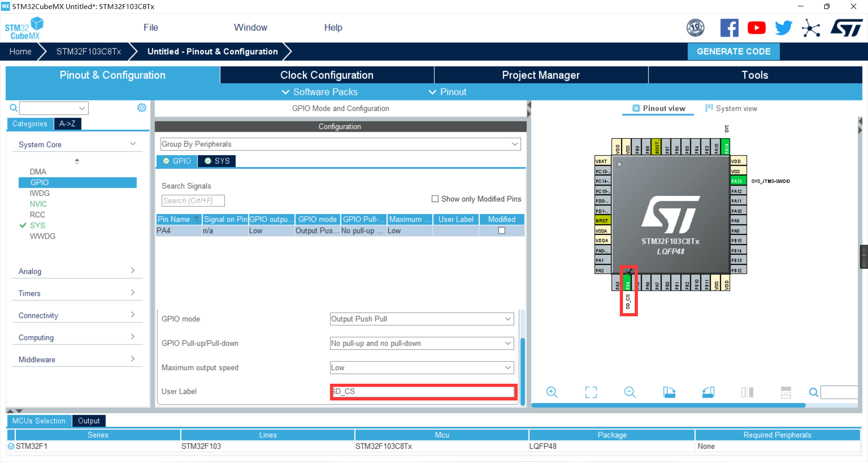Toggle the Modified checkbox for PA4
This screenshot has height=462, width=868.
(501, 230)
